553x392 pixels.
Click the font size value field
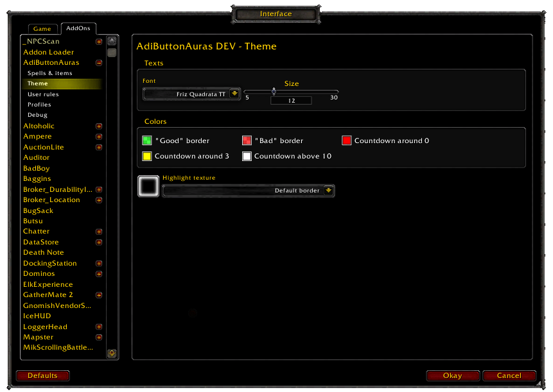(x=291, y=101)
